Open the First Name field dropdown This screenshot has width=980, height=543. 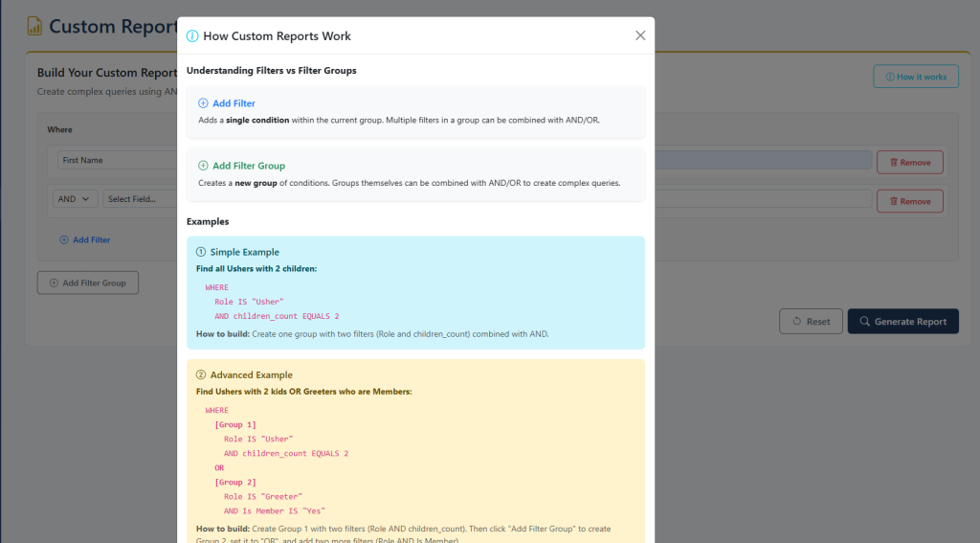115,161
